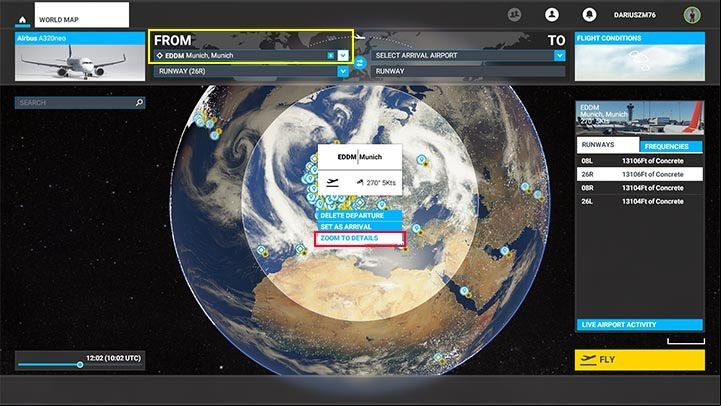The width and height of the screenshot is (721, 406).
Task: Select runway 26R row
Action: [x=640, y=174]
